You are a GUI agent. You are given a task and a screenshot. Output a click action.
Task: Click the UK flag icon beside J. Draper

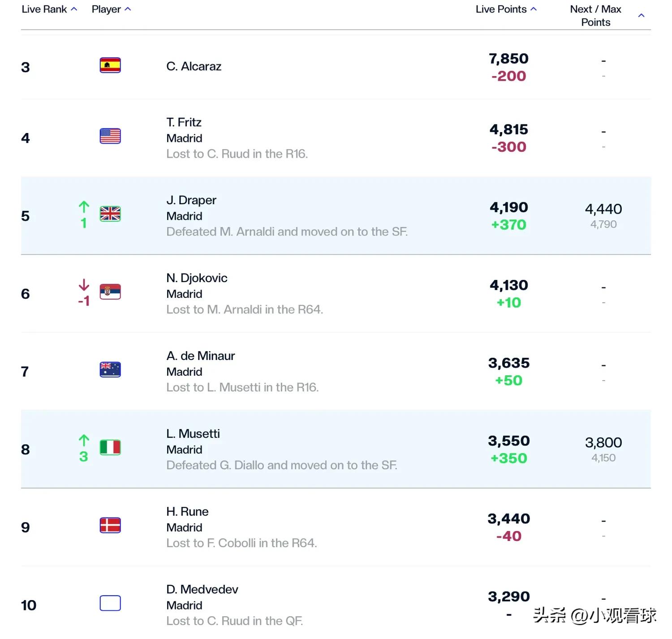[x=110, y=214]
